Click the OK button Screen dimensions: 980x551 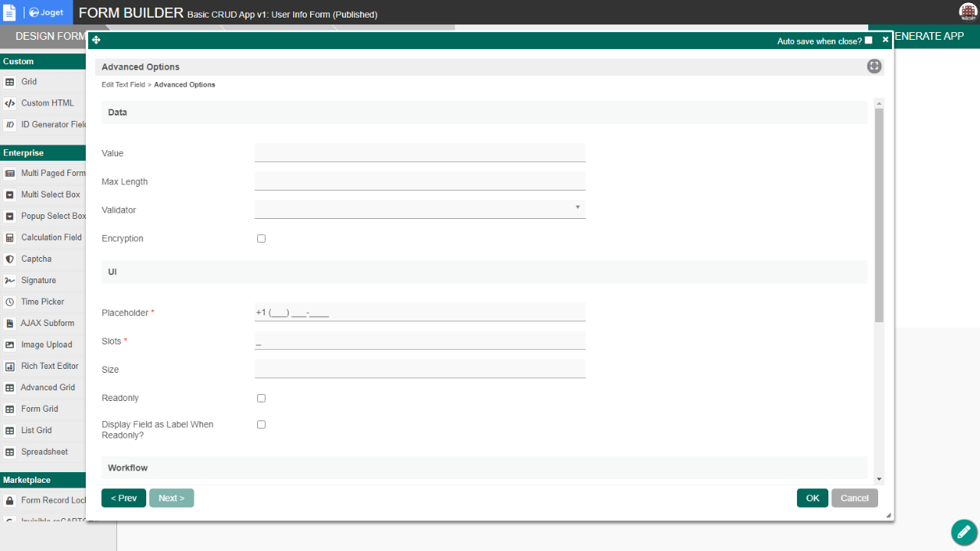812,498
